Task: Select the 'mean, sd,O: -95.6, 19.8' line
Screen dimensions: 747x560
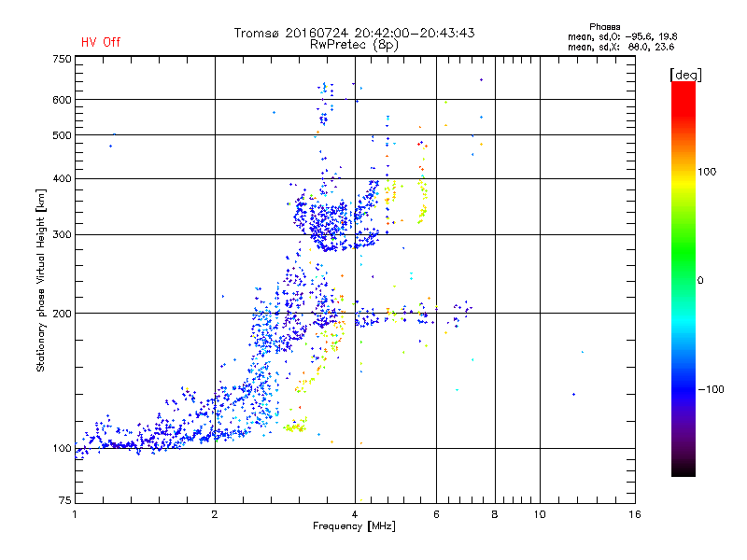Action: [x=622, y=36]
